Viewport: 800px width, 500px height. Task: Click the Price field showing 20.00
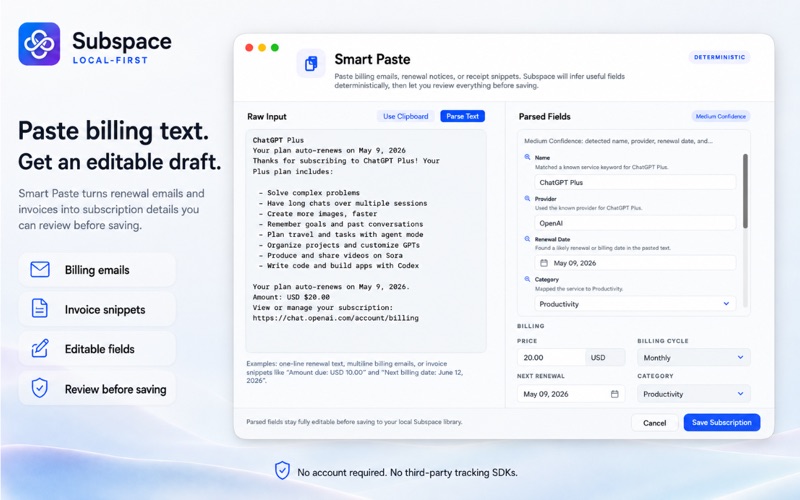tap(551, 358)
